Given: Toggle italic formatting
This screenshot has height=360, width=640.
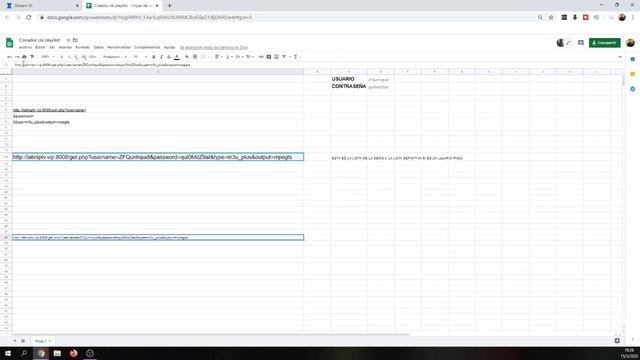Looking at the screenshot, I should tap(161, 57).
